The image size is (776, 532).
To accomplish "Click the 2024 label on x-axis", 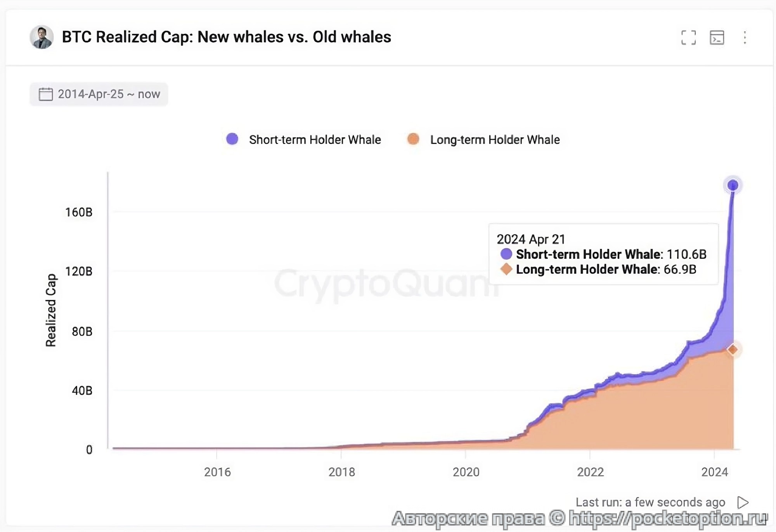I will point(714,472).
